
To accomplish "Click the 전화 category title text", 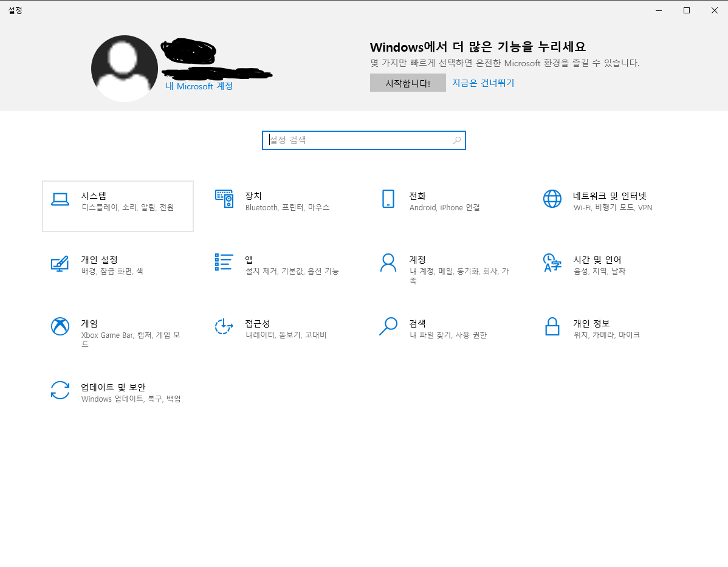I will (x=417, y=196).
